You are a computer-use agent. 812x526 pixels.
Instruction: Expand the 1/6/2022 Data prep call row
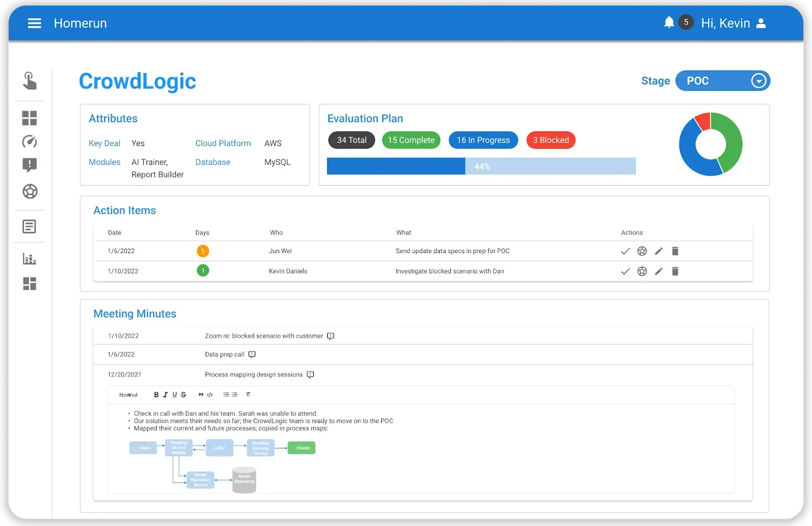click(x=423, y=355)
